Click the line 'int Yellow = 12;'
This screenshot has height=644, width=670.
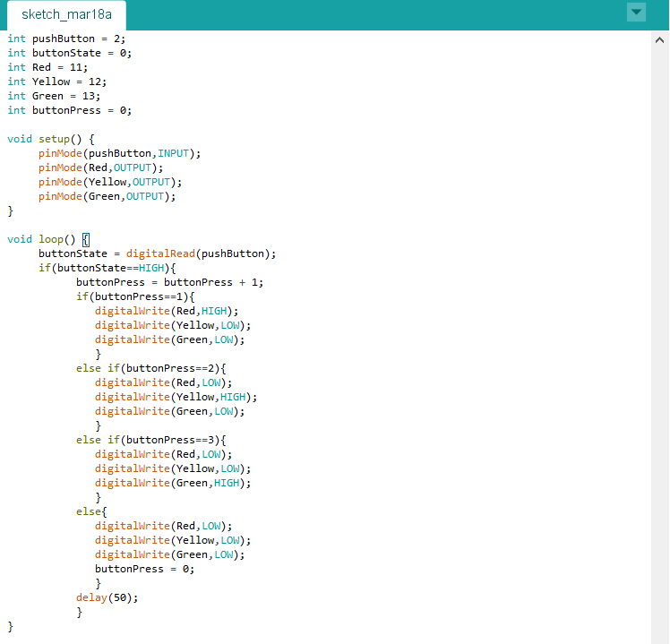tap(56, 82)
